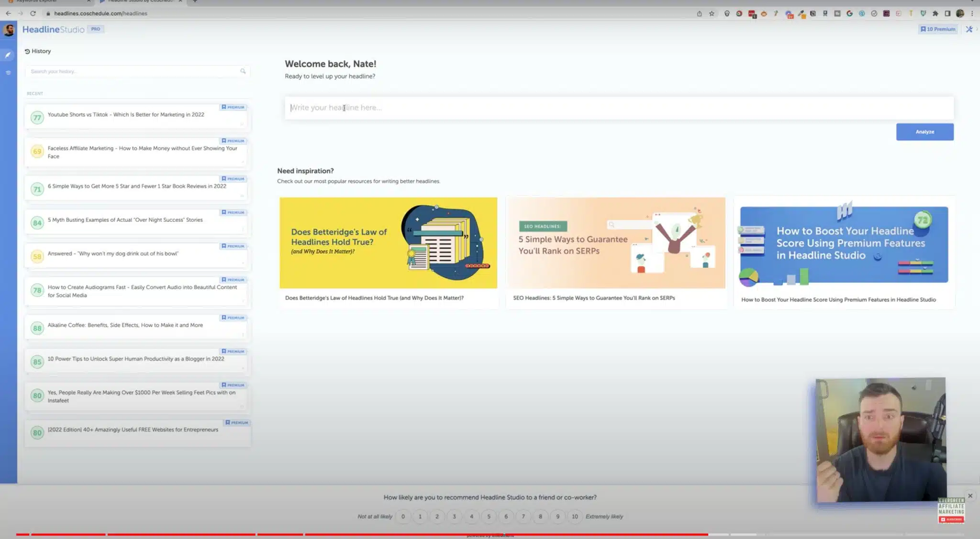Click the HeadlineStudio logo
Screen dimensions: 980x539
click(x=53, y=30)
